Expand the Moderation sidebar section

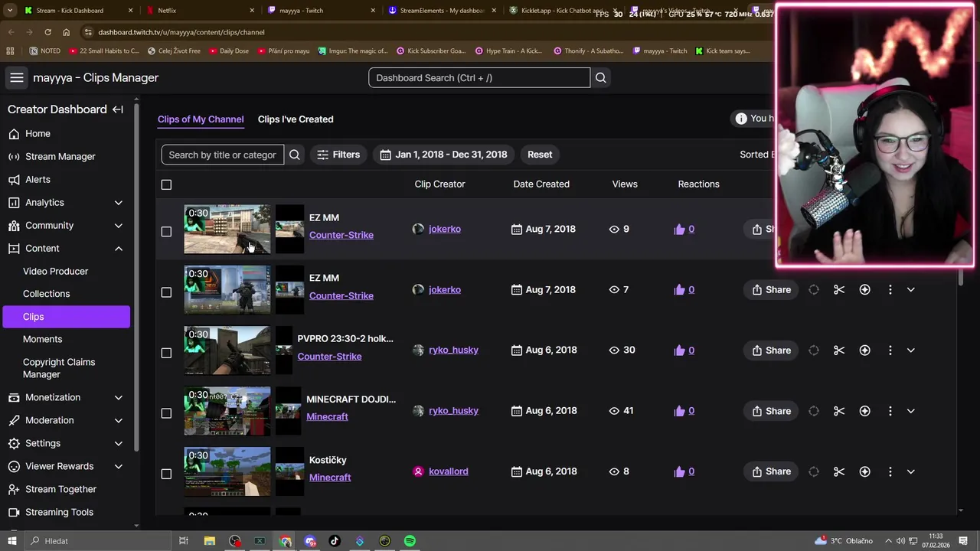119,421
